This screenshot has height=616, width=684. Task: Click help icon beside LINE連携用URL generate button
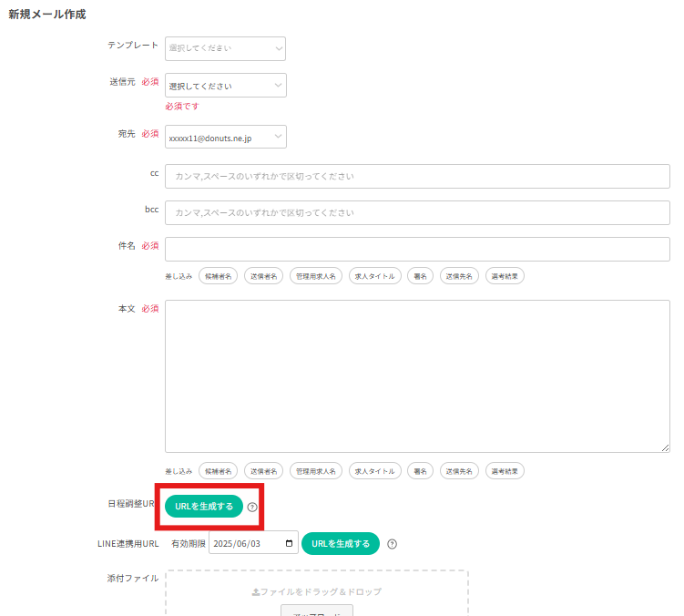(x=392, y=545)
